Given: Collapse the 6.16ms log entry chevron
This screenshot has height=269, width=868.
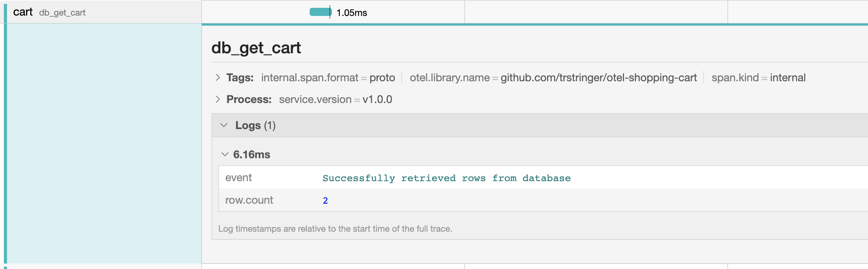Looking at the screenshot, I should [225, 155].
